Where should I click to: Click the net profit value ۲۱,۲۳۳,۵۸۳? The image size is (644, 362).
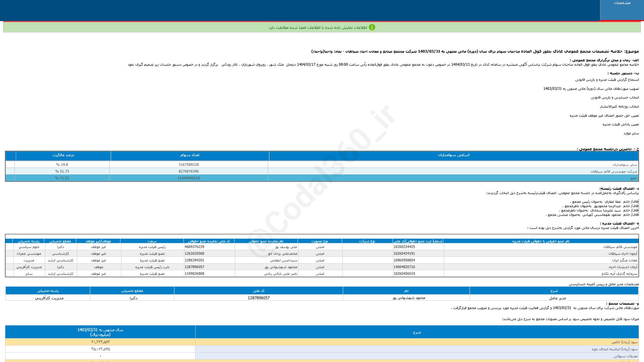pyautogui.click(x=100, y=342)
